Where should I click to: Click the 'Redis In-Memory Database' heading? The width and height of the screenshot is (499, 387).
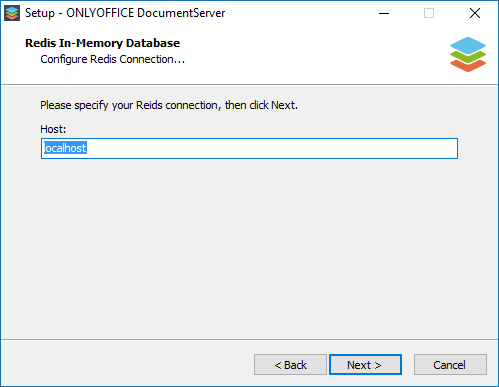[103, 43]
